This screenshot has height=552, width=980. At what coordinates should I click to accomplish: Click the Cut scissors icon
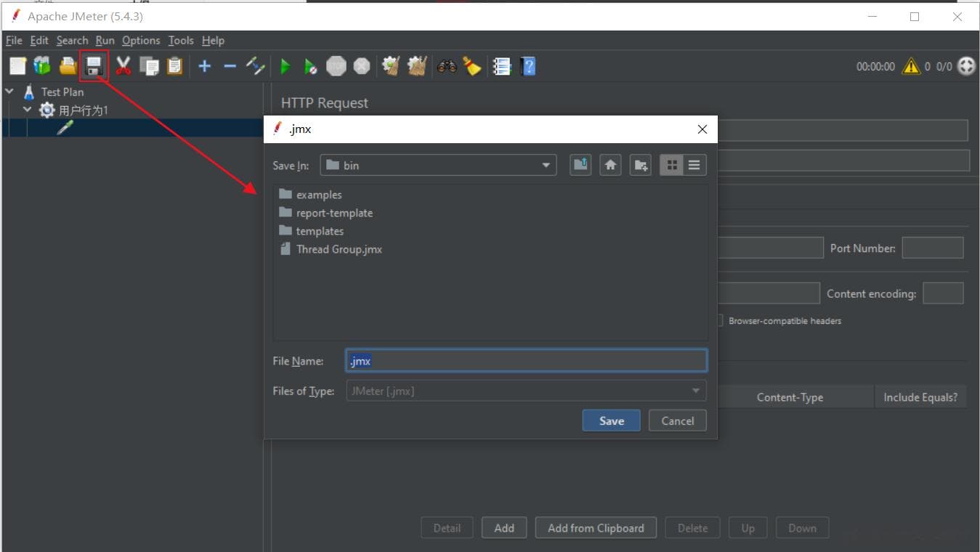[x=123, y=67]
